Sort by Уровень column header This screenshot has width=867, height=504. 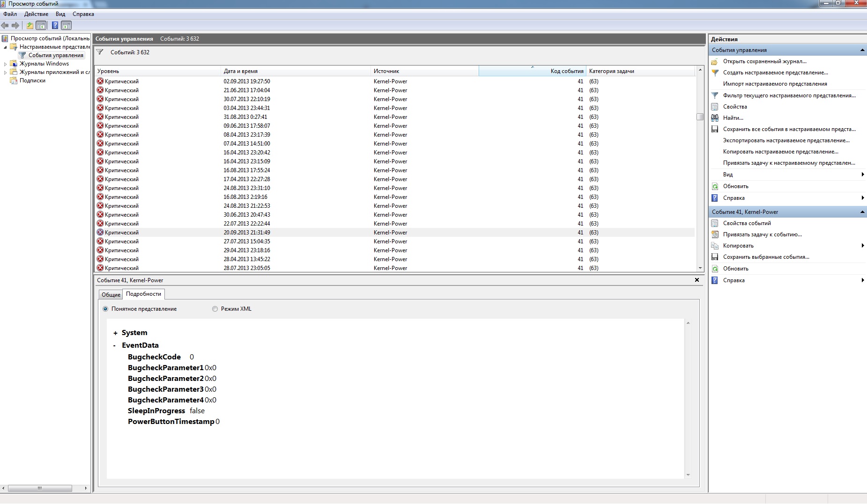click(158, 71)
